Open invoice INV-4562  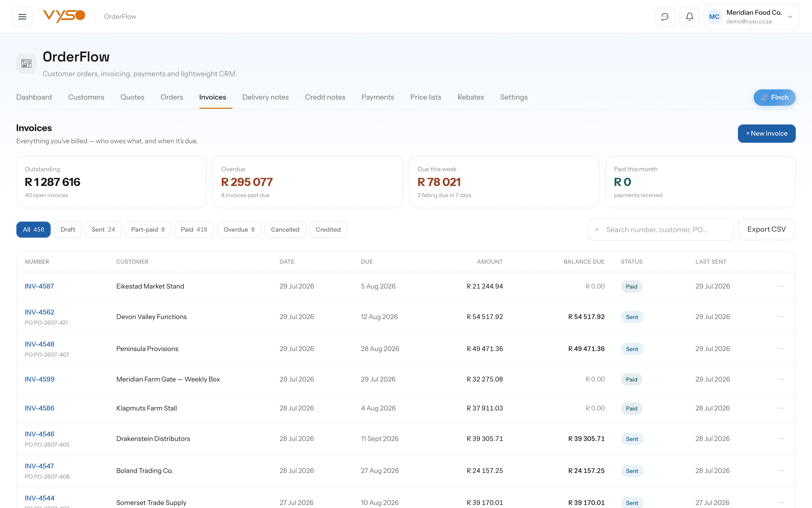pyautogui.click(x=39, y=312)
